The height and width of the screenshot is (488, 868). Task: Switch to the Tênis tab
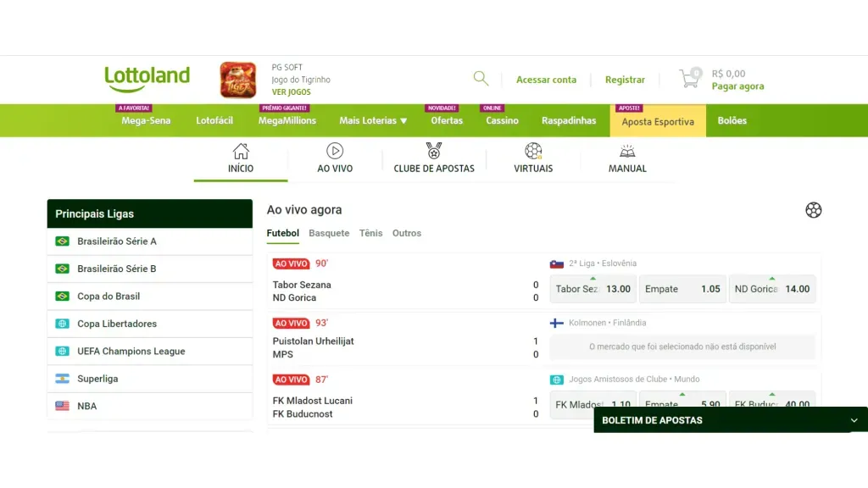[x=370, y=233]
